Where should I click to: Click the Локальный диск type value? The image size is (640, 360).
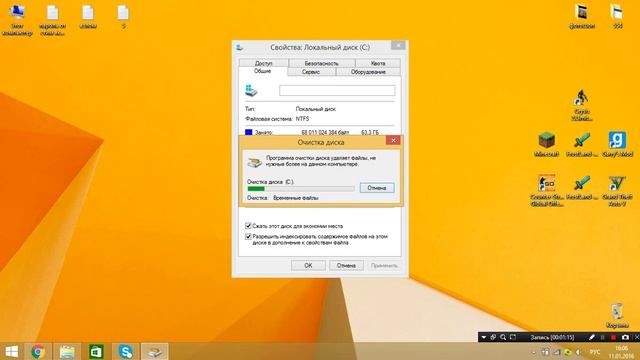coord(316,109)
